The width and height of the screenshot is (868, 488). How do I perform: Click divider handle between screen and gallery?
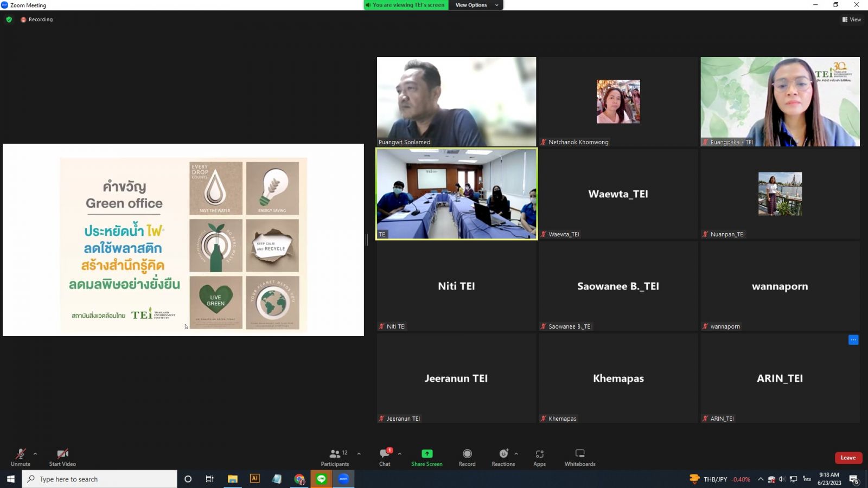pos(367,240)
